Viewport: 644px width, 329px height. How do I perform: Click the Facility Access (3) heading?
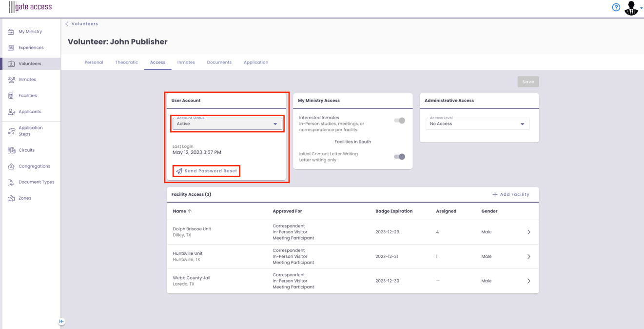click(x=191, y=194)
